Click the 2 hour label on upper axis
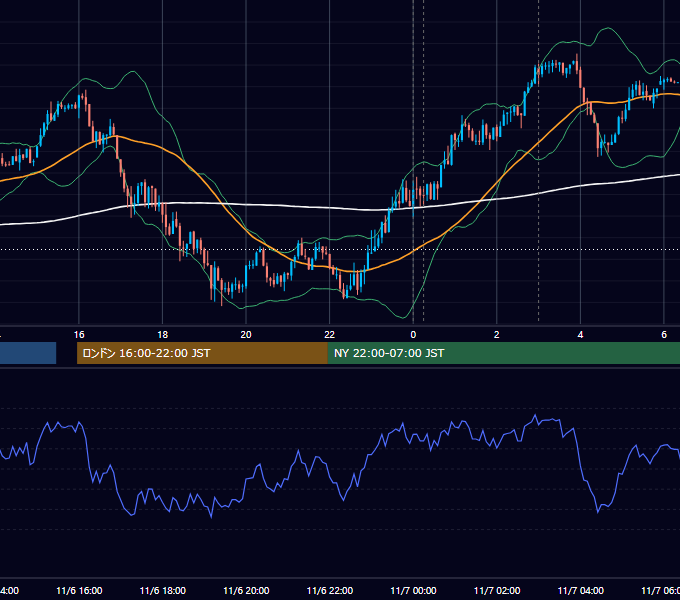 pos(497,335)
